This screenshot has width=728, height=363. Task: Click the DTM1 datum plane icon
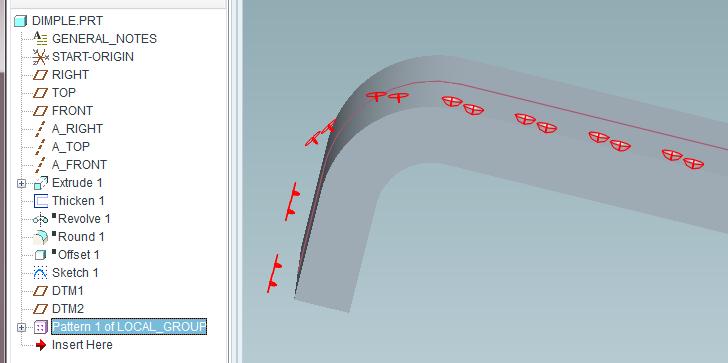pyautogui.click(x=41, y=291)
